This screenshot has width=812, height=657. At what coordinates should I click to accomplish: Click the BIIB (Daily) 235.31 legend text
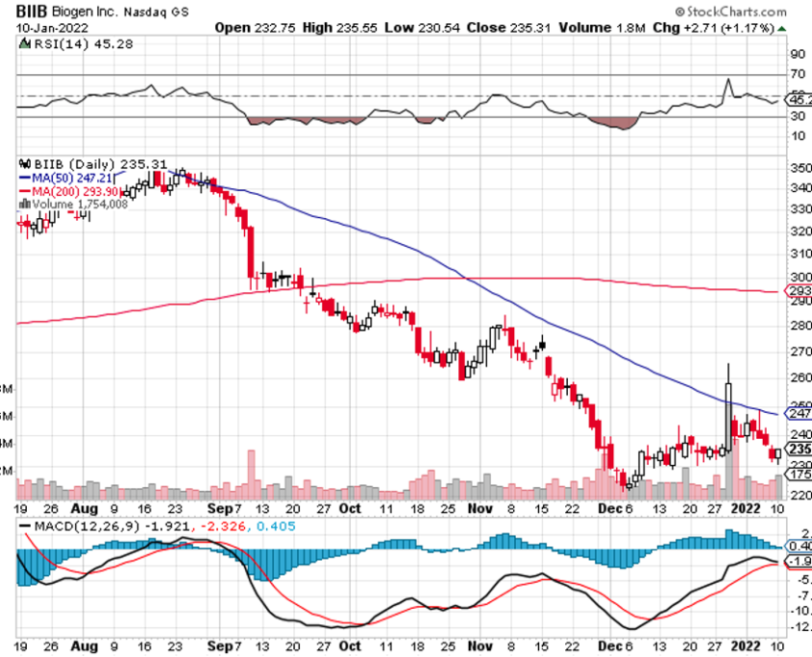point(101,164)
